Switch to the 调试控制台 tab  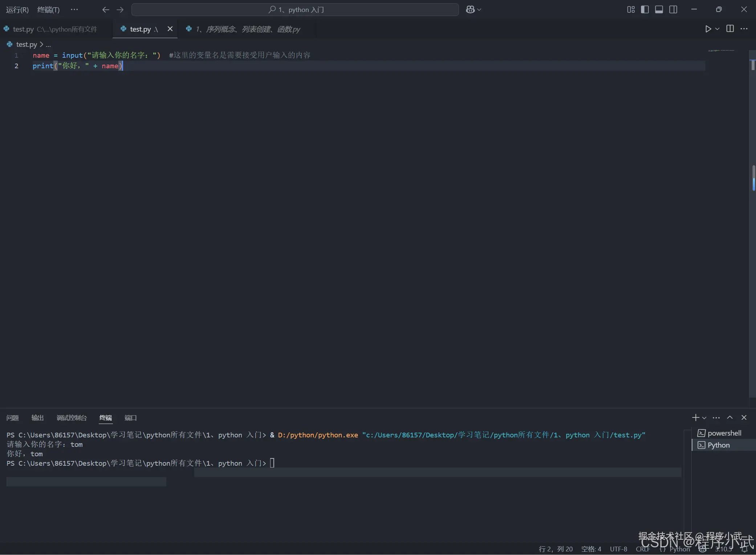click(x=72, y=418)
